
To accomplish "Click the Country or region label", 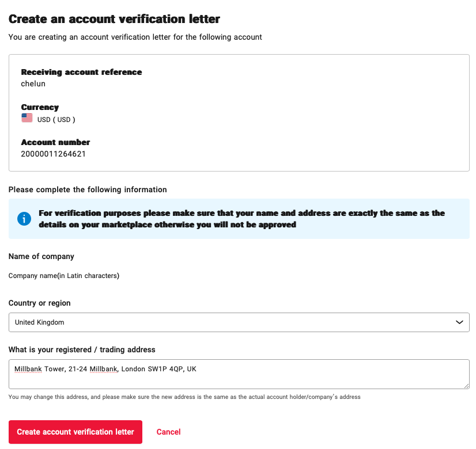I will tap(40, 303).
